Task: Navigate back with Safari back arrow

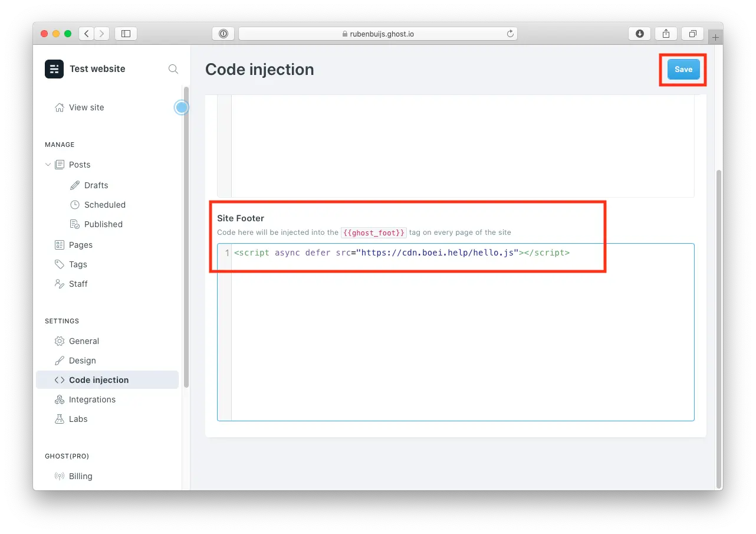Action: (x=87, y=34)
